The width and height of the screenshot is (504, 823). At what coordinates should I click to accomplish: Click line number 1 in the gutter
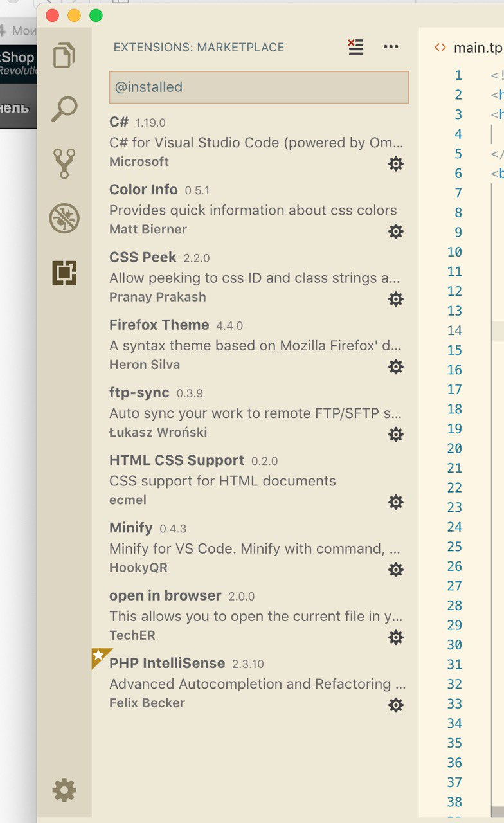[458, 75]
